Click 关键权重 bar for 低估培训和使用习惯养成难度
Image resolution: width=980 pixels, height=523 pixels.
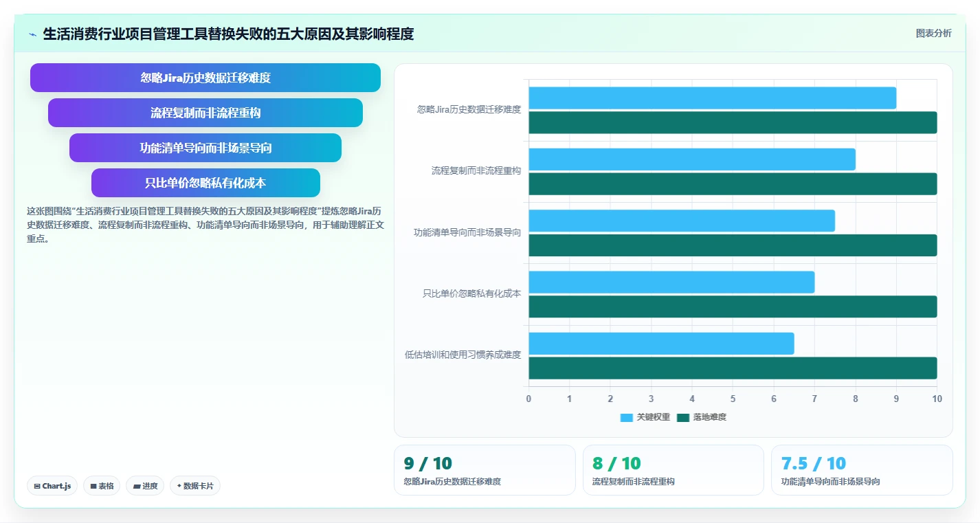tap(661, 344)
